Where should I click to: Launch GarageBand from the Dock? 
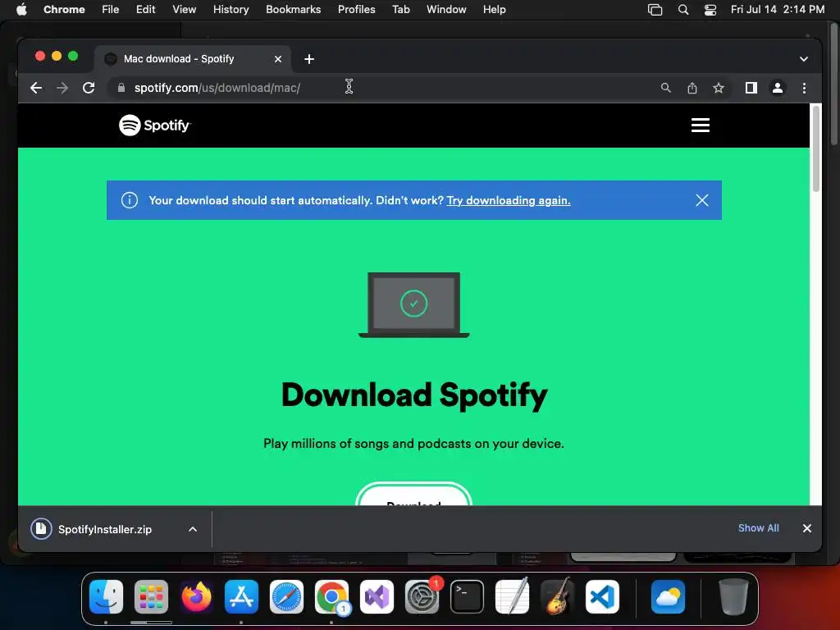(x=557, y=597)
